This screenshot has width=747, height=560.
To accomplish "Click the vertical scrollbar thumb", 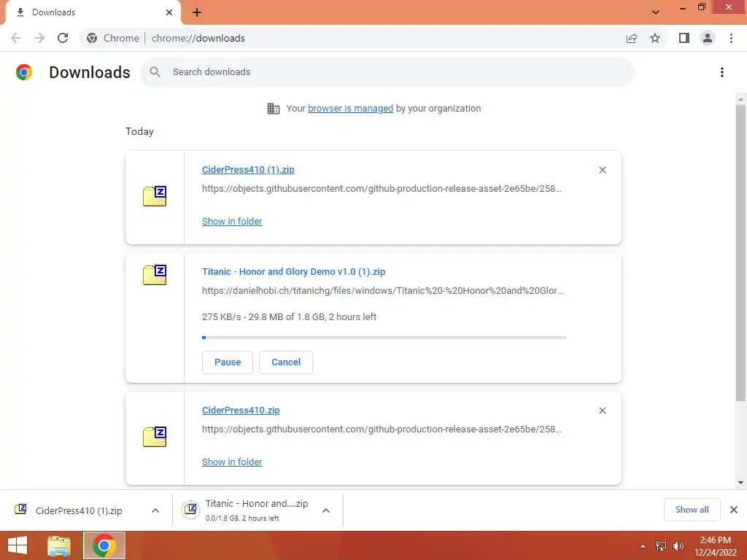I will click(740, 252).
